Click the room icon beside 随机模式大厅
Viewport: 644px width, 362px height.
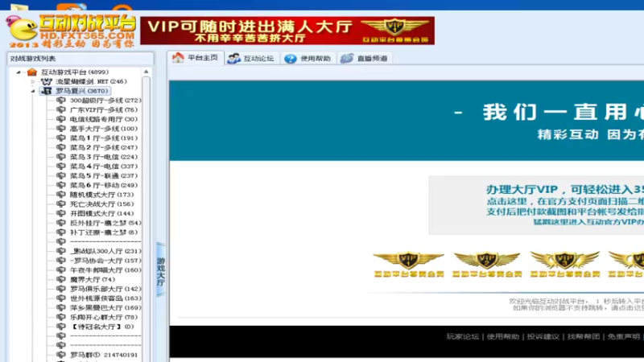click(61, 195)
